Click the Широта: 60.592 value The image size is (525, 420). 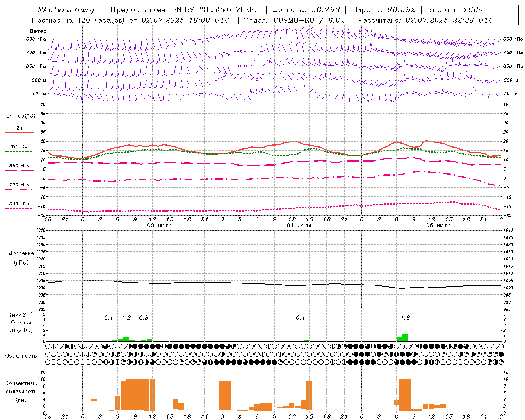click(x=383, y=10)
